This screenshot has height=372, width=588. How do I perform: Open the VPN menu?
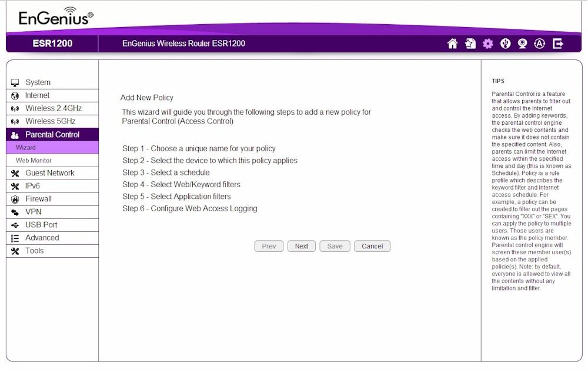click(x=52, y=212)
